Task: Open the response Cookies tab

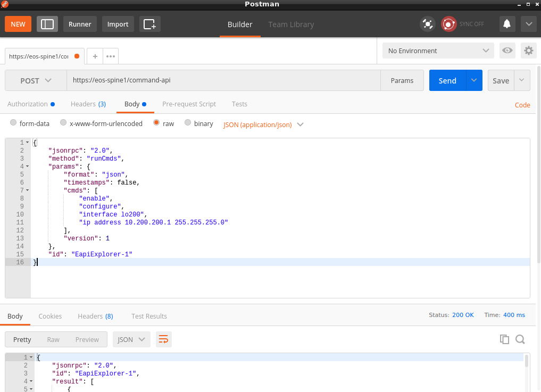Action: click(x=50, y=316)
